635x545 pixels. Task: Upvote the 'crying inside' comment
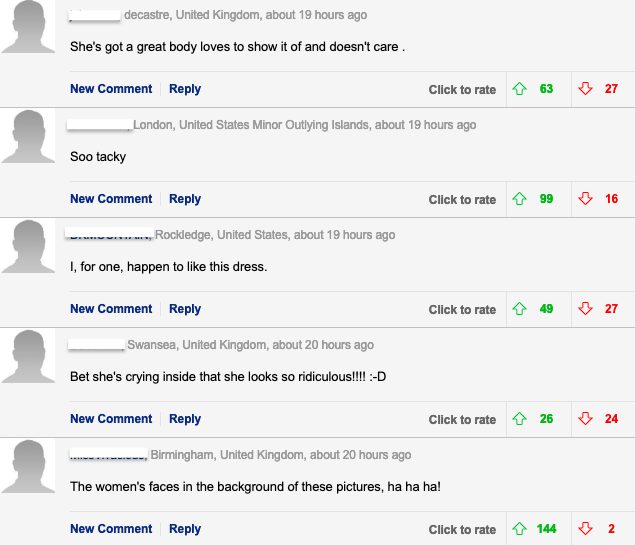point(520,419)
